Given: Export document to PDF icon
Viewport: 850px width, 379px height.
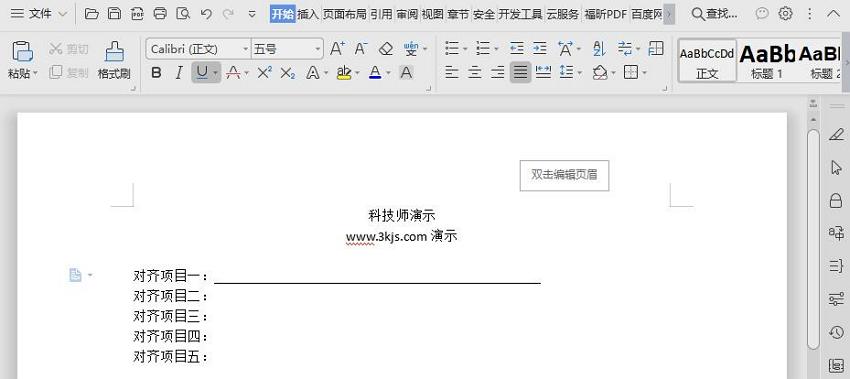Looking at the screenshot, I should coord(137,14).
